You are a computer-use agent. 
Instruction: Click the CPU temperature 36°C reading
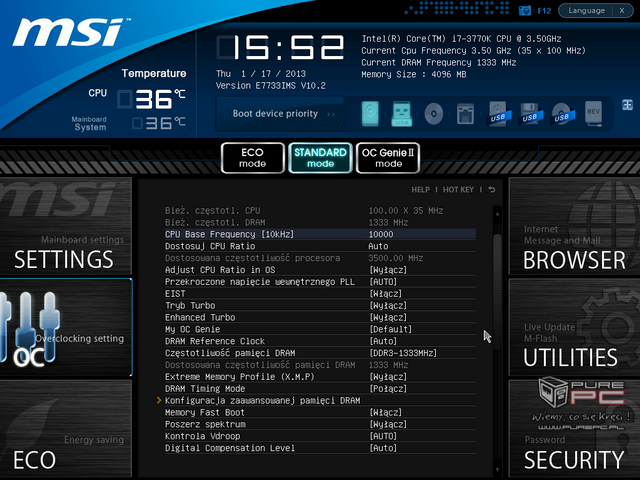151,99
